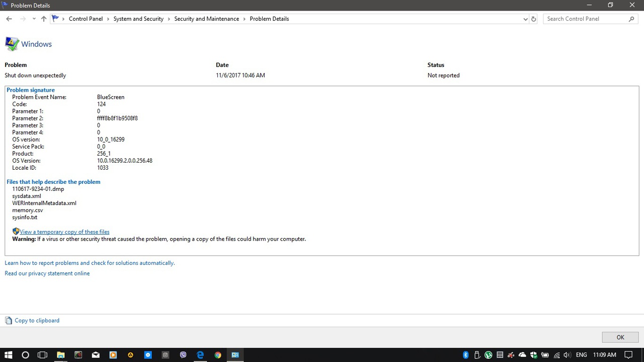
Task: Open Learn how to report problems link
Action: (90, 263)
